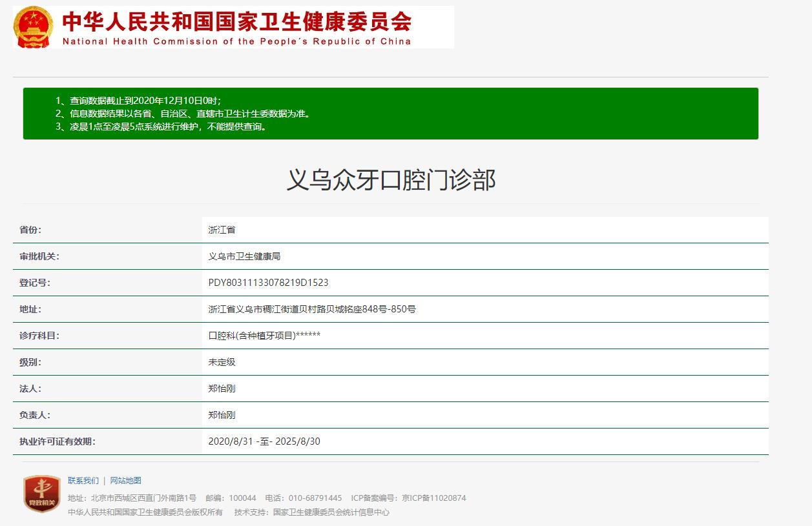This screenshot has height=526, width=812.
Task: Select the National Health Commission header banner
Action: pyautogui.click(x=233, y=26)
